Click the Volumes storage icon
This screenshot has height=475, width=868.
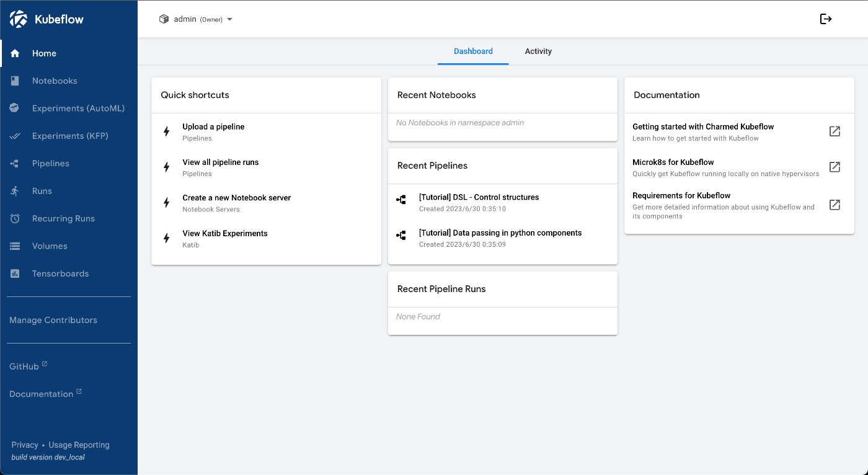pos(15,246)
